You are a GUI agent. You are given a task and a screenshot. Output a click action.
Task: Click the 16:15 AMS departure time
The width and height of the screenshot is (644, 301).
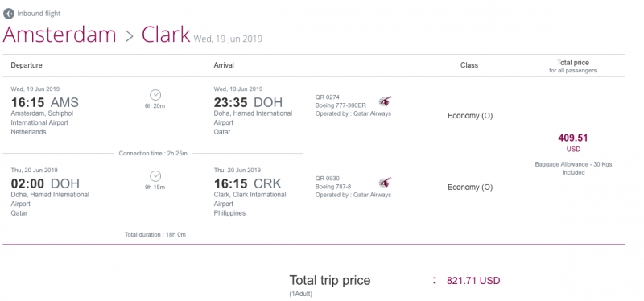coord(45,102)
